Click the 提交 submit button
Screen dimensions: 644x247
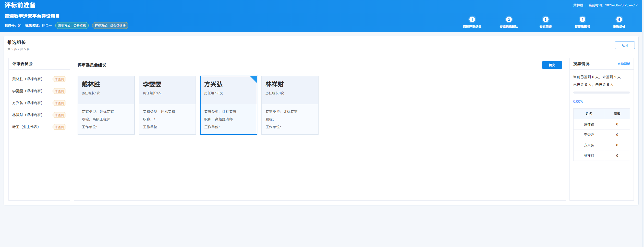pos(552,65)
